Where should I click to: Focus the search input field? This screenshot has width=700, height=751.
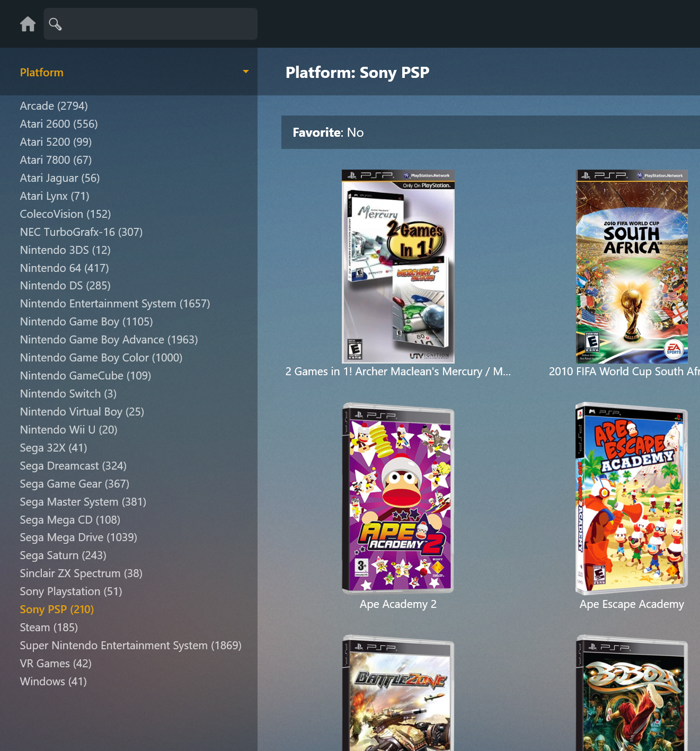(150, 24)
